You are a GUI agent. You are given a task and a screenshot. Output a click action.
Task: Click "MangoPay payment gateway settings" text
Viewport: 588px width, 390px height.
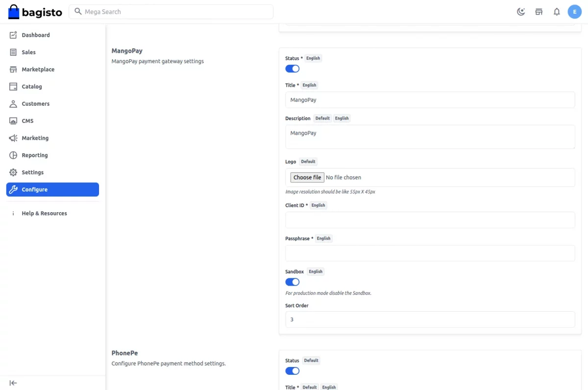(157, 61)
